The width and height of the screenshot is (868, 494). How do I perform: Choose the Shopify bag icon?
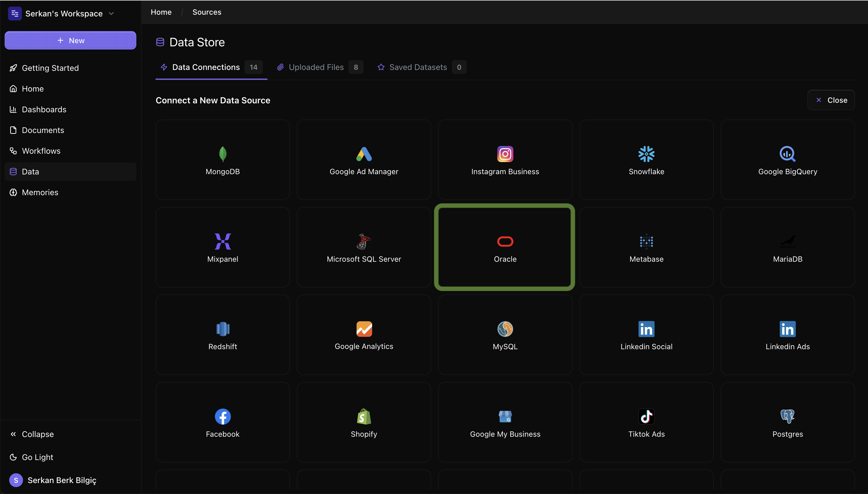coord(364,417)
